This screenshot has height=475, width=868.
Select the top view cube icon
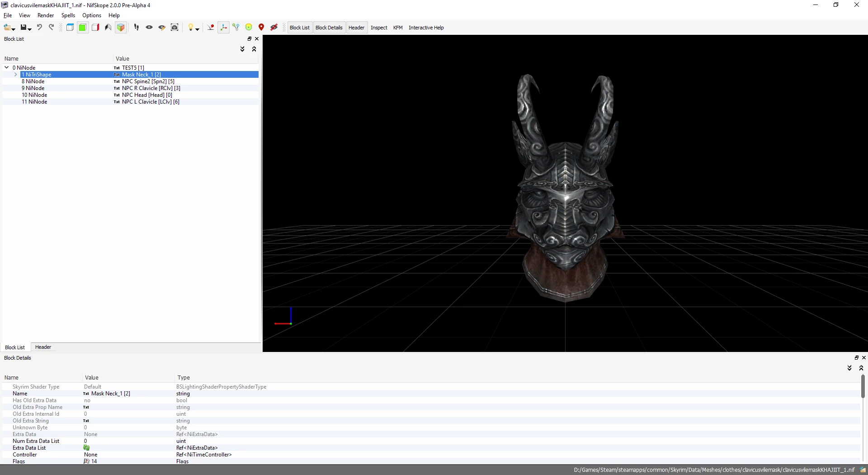point(70,27)
